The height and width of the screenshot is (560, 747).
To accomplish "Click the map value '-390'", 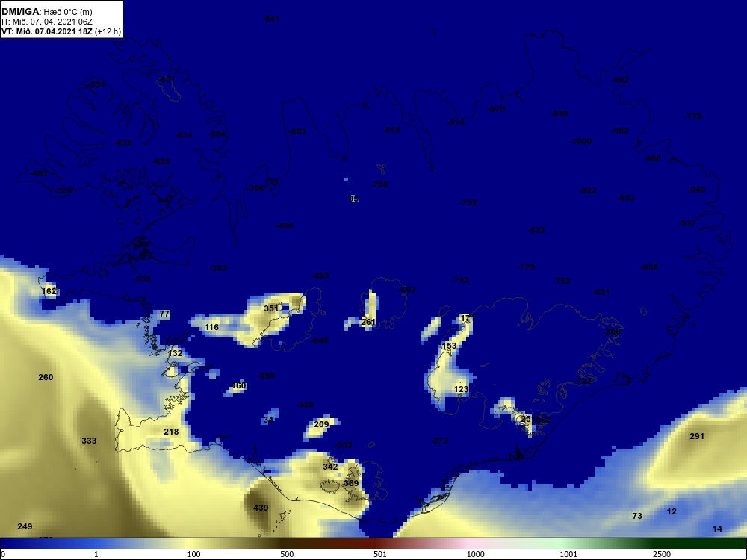I will coord(266,376).
